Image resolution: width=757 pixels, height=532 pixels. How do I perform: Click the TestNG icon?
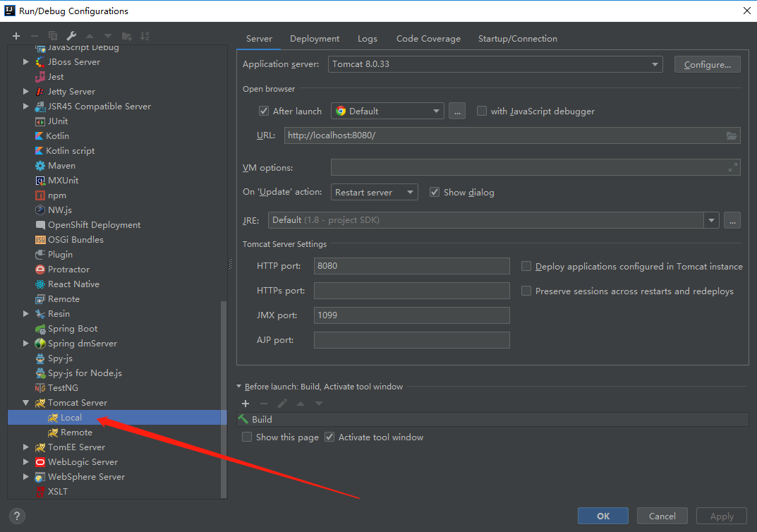pos(40,388)
